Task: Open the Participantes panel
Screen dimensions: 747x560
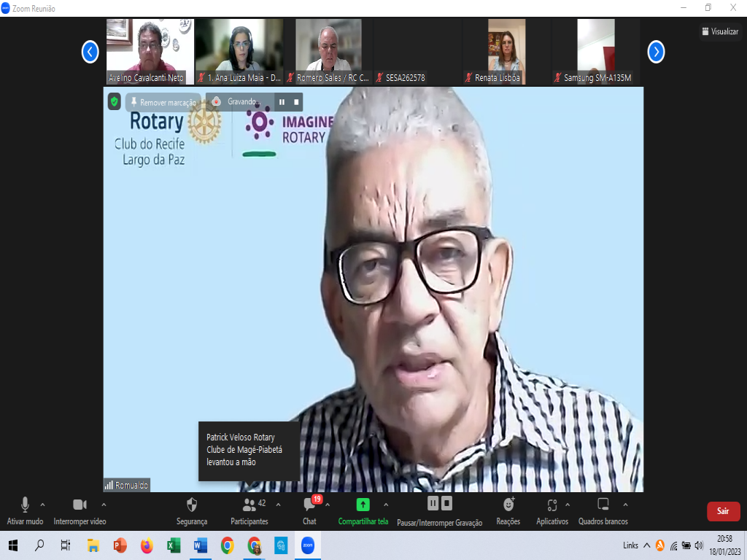Action: click(249, 505)
